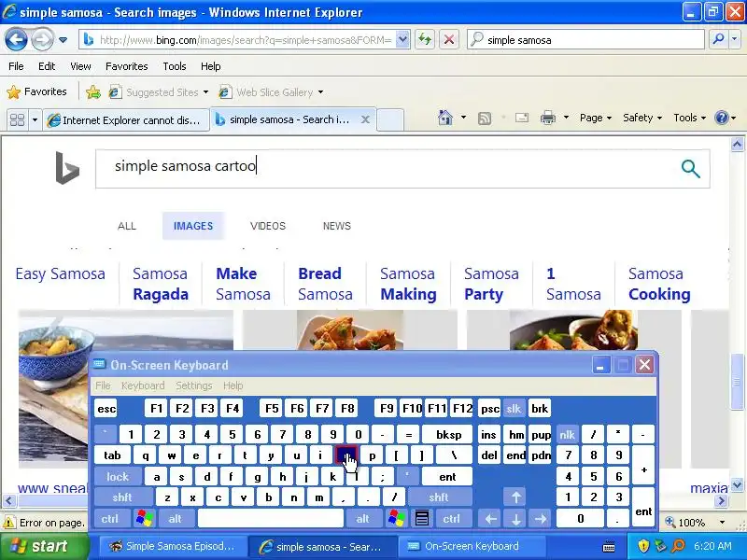This screenshot has height=560, width=747.
Task: Click the Bing logo
Action: 67,168
